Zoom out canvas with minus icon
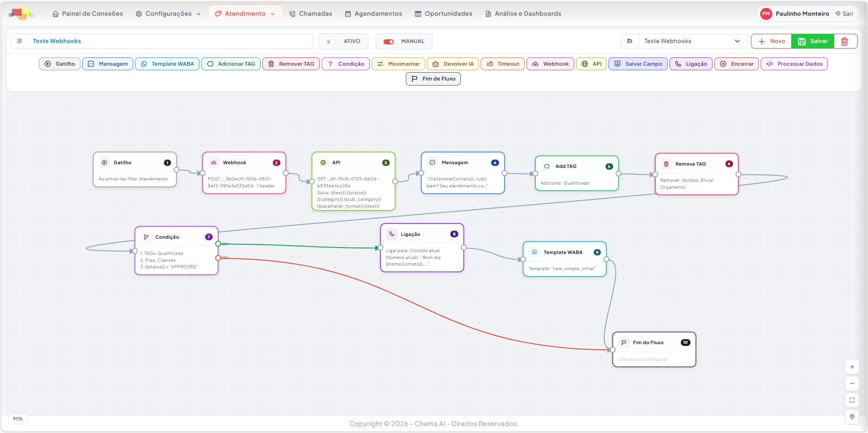 click(x=852, y=384)
